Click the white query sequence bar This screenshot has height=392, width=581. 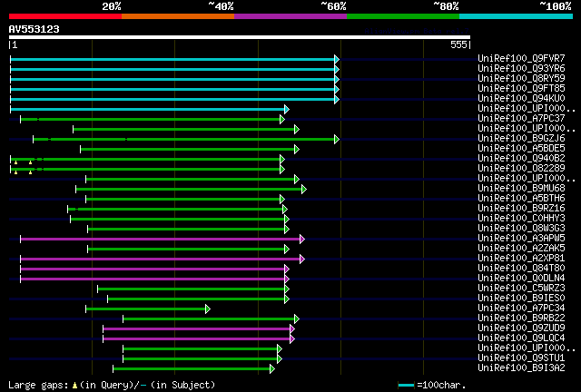pyautogui.click(x=240, y=37)
